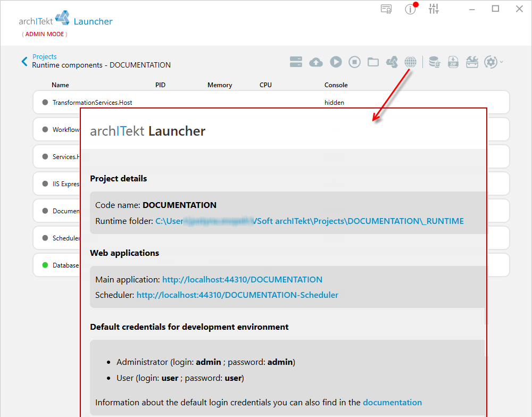The height and width of the screenshot is (417, 532).
Task: Select the TransformationServices.Host component row
Action: [x=271, y=103]
